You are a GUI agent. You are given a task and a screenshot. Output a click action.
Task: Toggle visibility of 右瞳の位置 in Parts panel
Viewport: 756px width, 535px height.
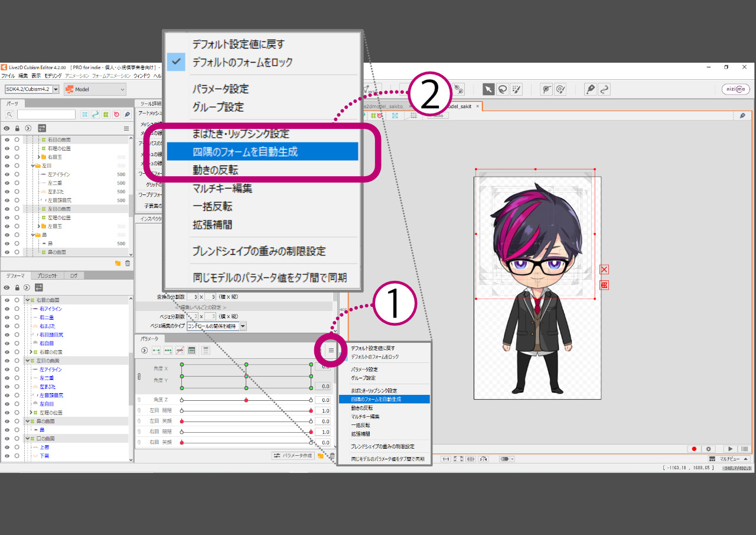tap(8, 148)
